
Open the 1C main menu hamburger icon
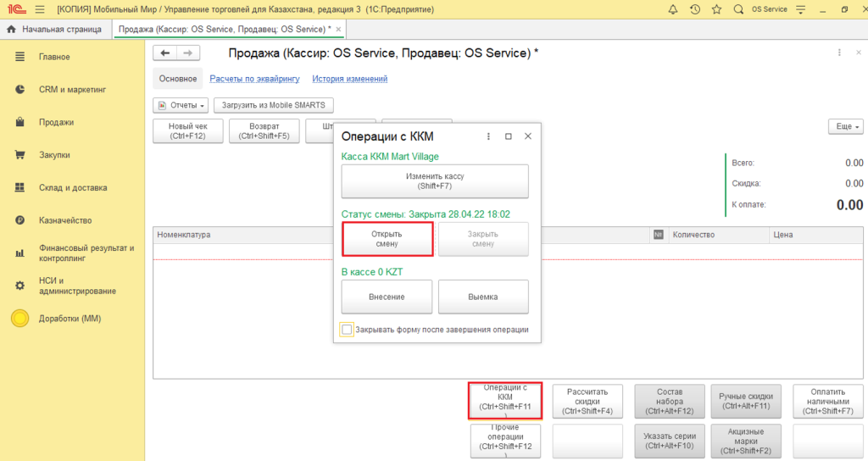[40, 9]
